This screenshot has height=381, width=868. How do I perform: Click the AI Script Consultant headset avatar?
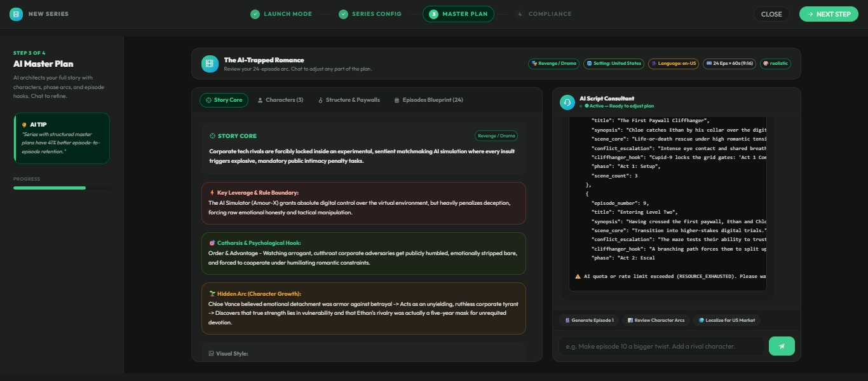click(x=567, y=102)
